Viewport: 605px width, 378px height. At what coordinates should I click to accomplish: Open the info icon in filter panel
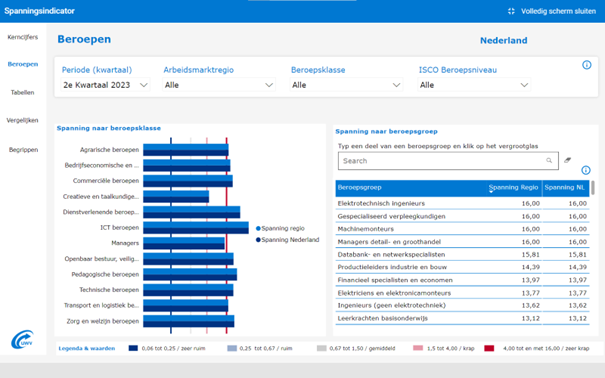pos(586,65)
